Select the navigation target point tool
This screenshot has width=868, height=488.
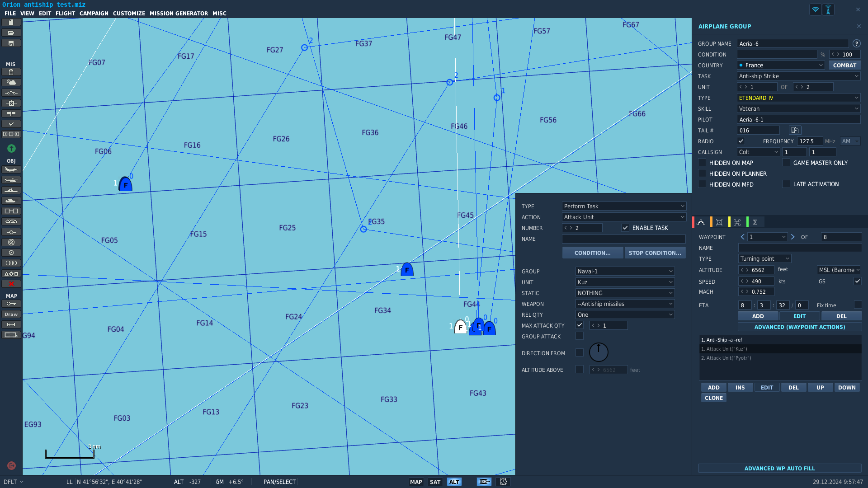(x=11, y=253)
